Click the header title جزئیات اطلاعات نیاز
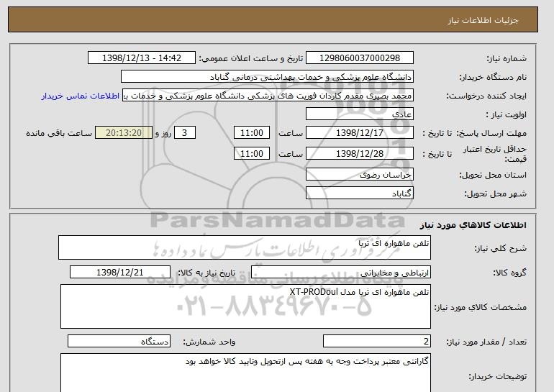Viewport: 554px width, 392px height. (x=483, y=20)
